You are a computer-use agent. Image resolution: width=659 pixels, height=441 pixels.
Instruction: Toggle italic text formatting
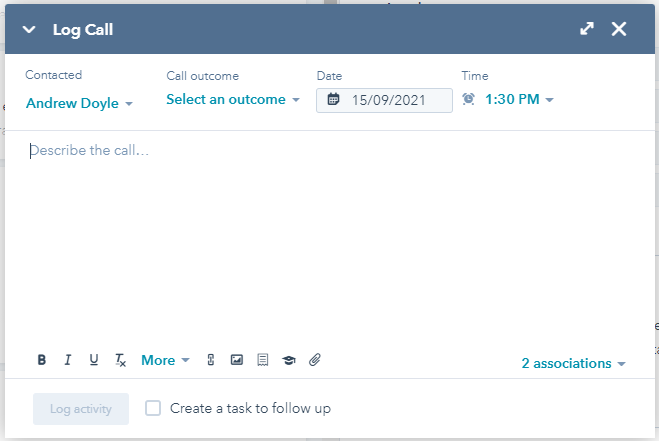click(68, 360)
